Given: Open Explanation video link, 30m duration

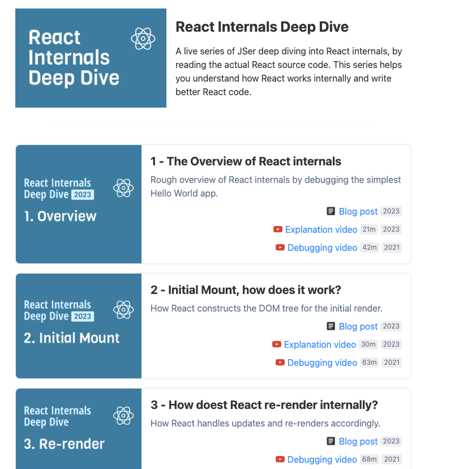Looking at the screenshot, I should tap(320, 344).
